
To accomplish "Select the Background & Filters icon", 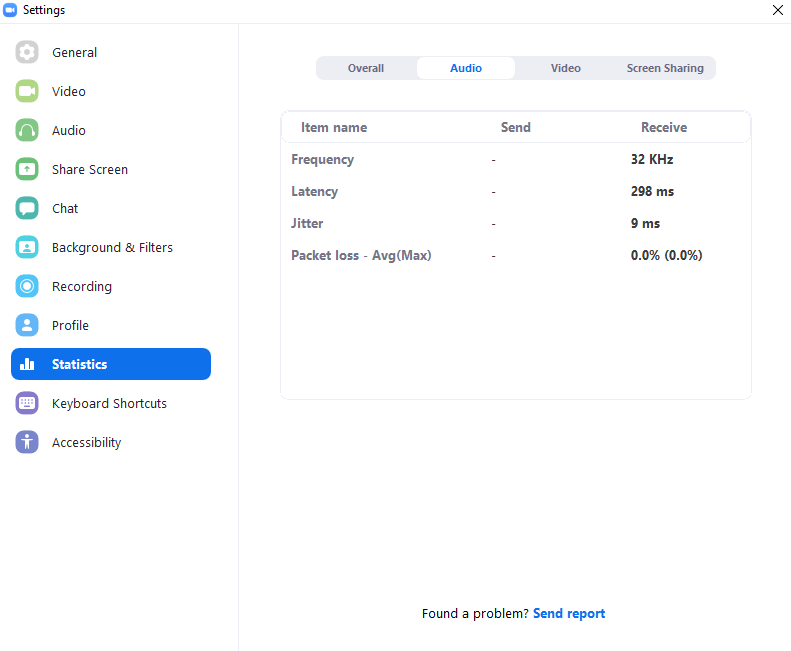I will coord(27,247).
